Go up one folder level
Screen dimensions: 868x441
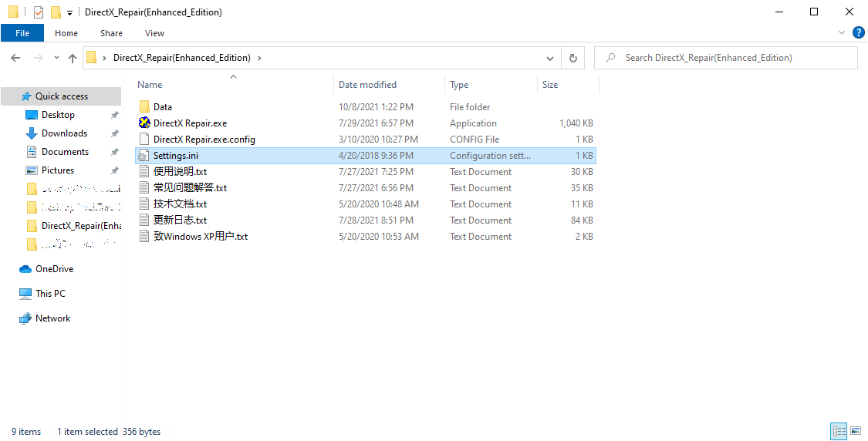73,58
